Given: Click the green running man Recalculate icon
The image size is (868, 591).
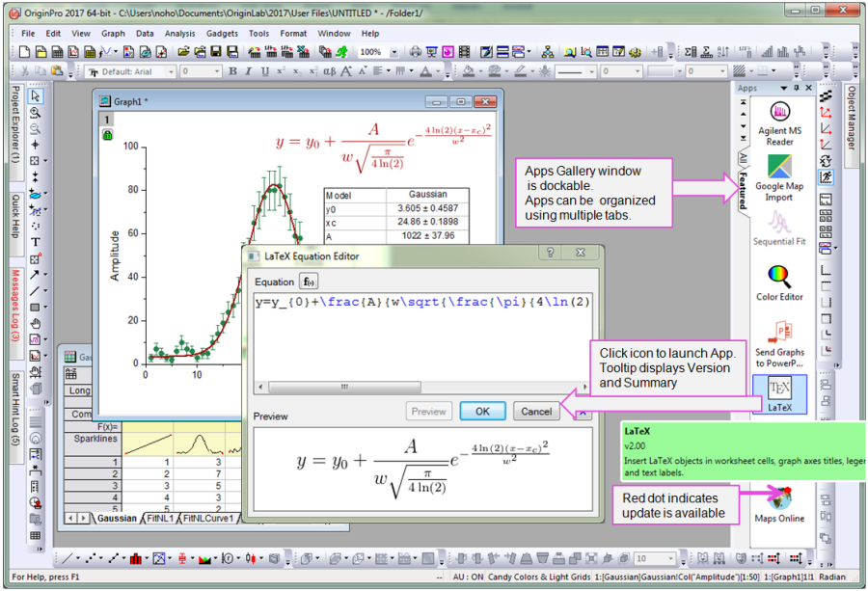Looking at the screenshot, I should coord(342,52).
